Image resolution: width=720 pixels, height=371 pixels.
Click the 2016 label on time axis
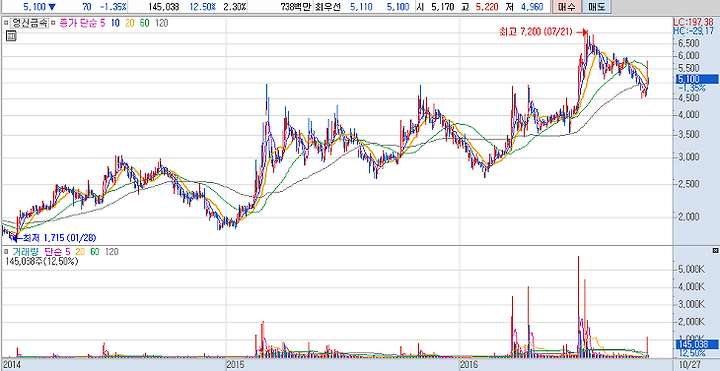[469, 364]
